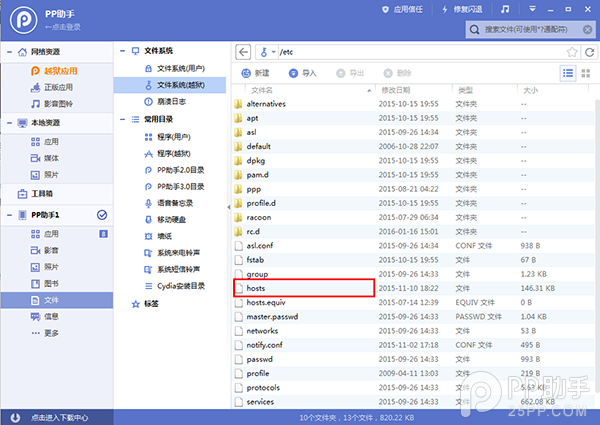Collapse the 网络资源 section

tap(10, 52)
